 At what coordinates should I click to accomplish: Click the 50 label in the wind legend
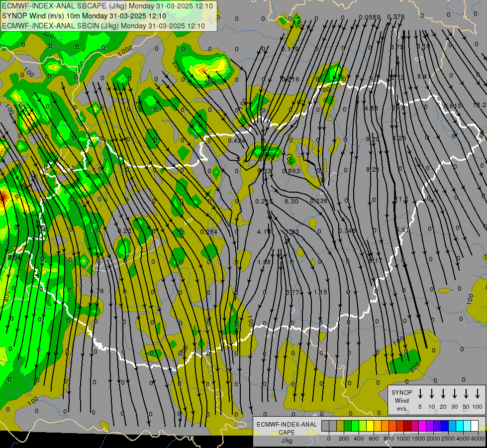click(466, 407)
